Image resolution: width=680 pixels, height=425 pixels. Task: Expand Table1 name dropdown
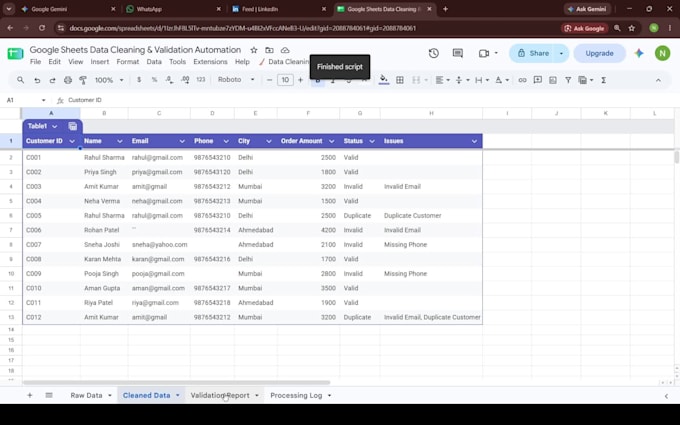pyautogui.click(x=55, y=126)
